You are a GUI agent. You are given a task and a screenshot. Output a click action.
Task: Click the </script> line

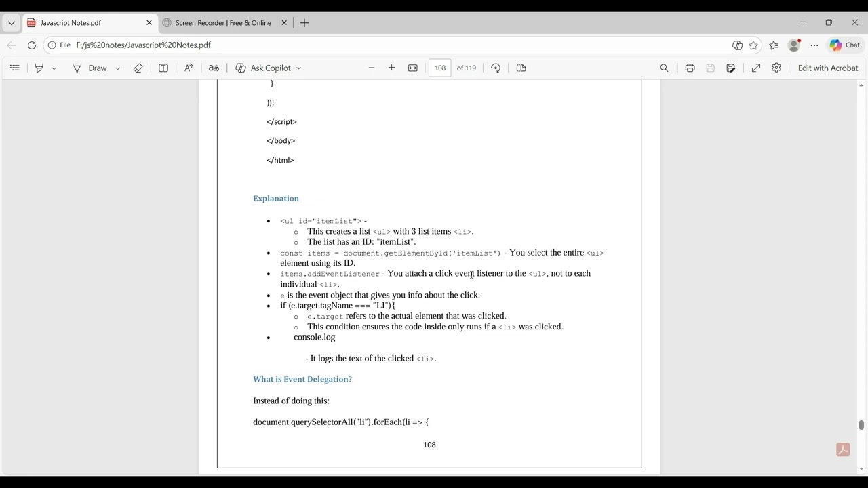pos(281,122)
